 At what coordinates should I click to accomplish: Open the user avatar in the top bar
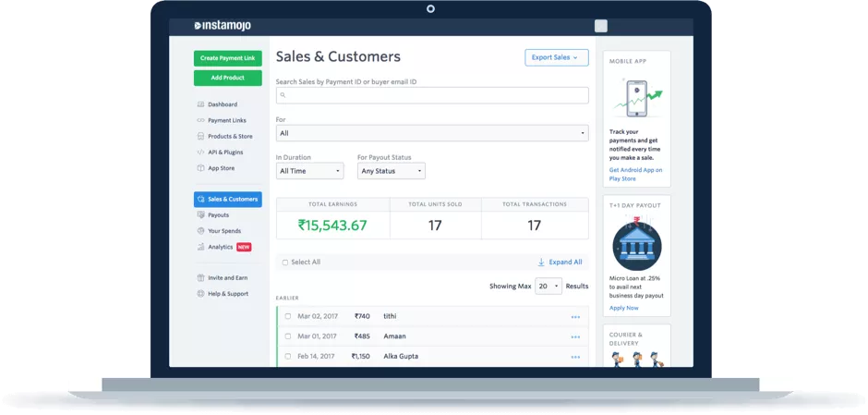600,26
